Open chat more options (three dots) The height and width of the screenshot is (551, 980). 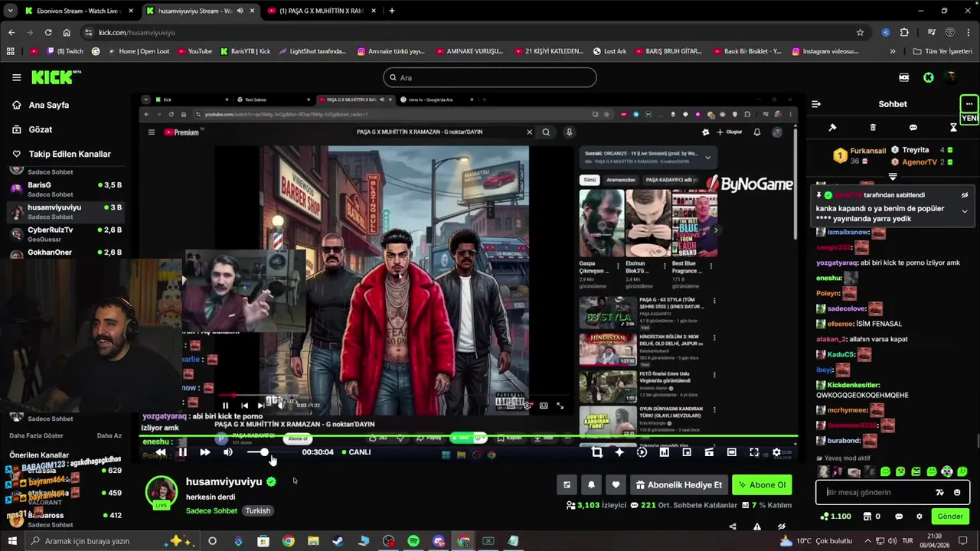pyautogui.click(x=969, y=104)
